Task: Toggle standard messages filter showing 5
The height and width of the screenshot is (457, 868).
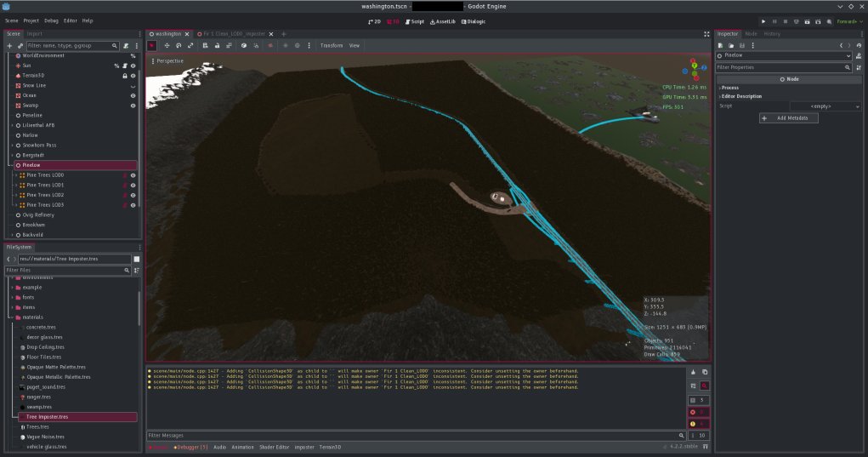Action: pyautogui.click(x=699, y=400)
